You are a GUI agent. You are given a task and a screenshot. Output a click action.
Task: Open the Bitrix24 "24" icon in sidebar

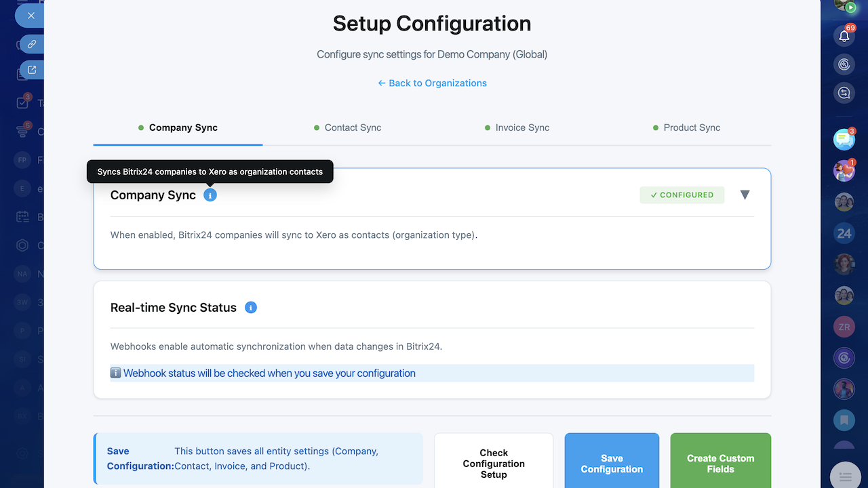pyautogui.click(x=844, y=233)
